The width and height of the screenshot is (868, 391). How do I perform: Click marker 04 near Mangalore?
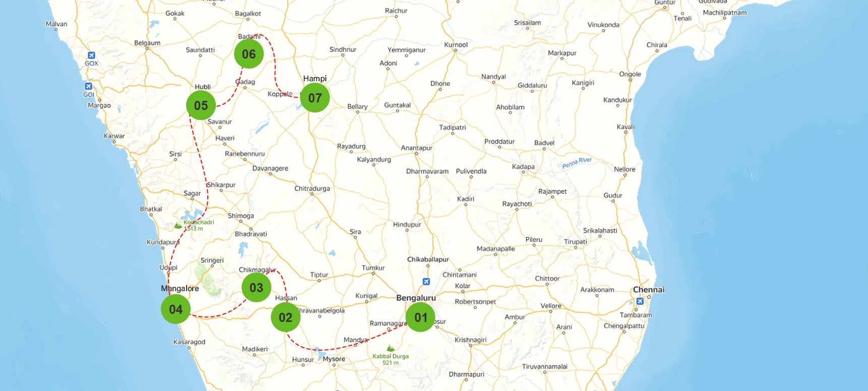pyautogui.click(x=176, y=309)
